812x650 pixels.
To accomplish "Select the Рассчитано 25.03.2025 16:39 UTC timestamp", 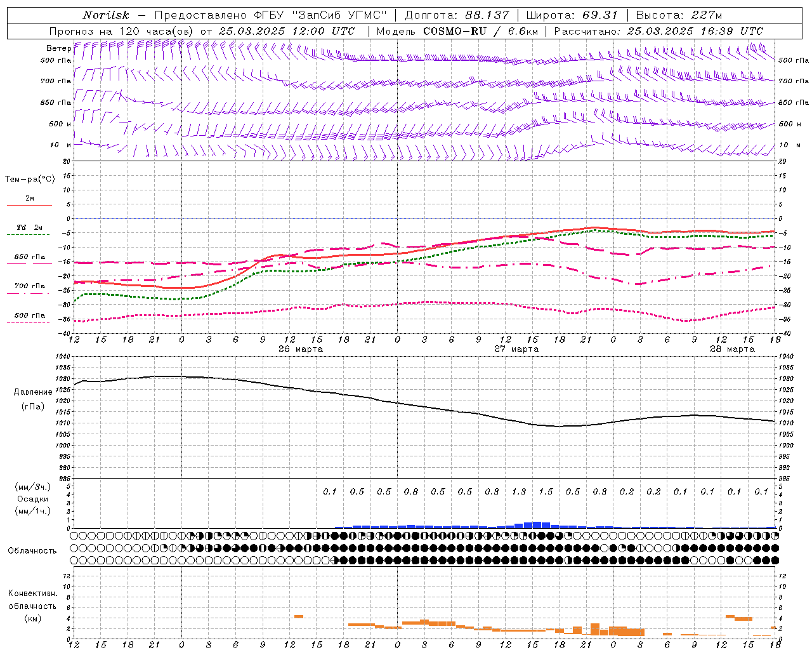I will pos(658,31).
